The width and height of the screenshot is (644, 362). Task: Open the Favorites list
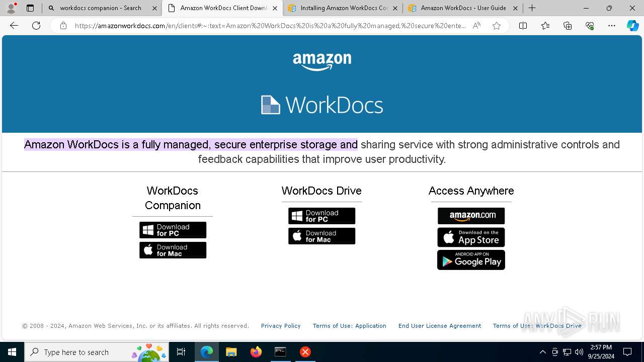tap(545, 26)
